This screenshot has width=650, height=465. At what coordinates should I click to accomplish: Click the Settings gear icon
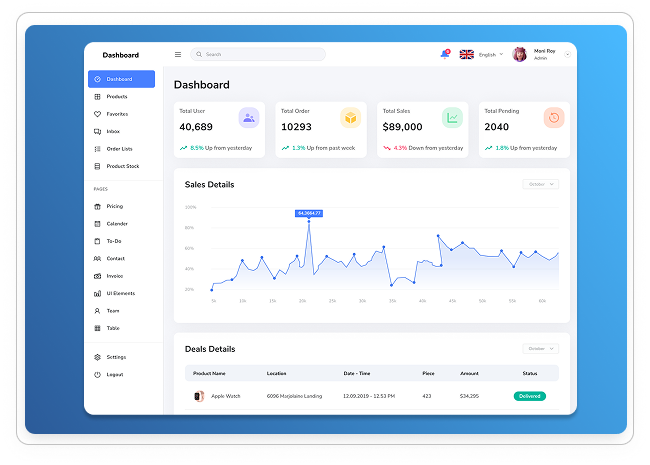(x=97, y=357)
